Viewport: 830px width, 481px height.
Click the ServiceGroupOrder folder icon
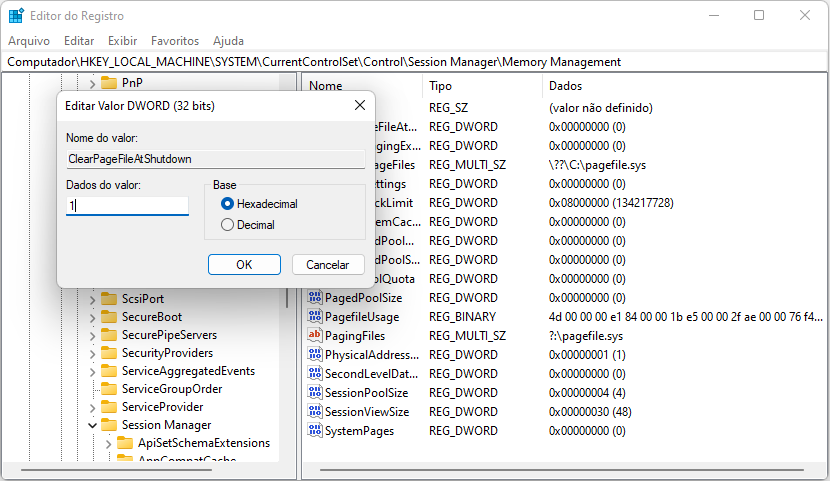click(109, 389)
